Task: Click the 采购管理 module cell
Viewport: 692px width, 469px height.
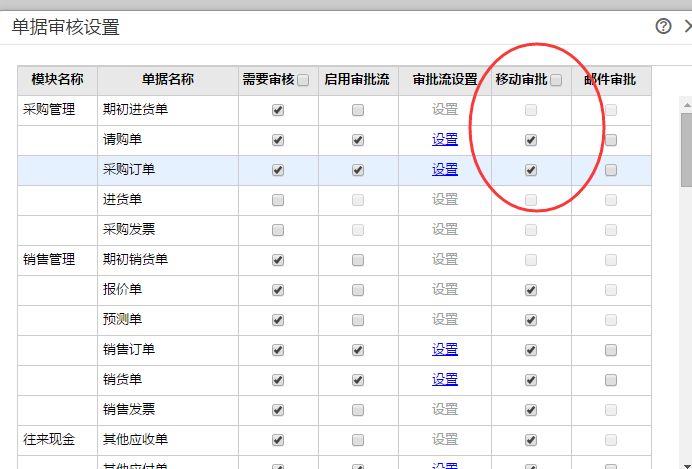Action: (x=49, y=110)
